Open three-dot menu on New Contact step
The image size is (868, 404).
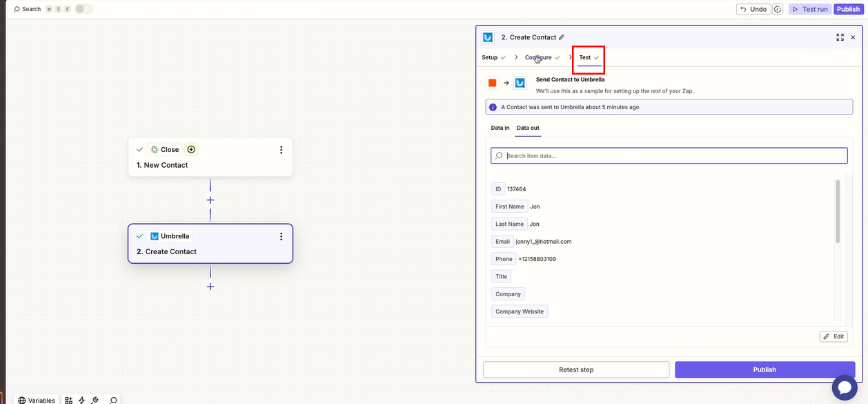(281, 150)
